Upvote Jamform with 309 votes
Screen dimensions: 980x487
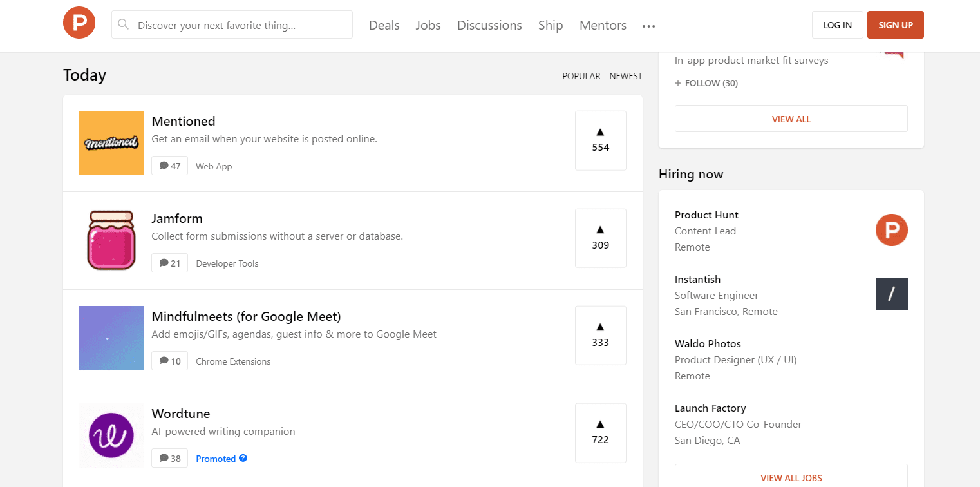click(601, 238)
